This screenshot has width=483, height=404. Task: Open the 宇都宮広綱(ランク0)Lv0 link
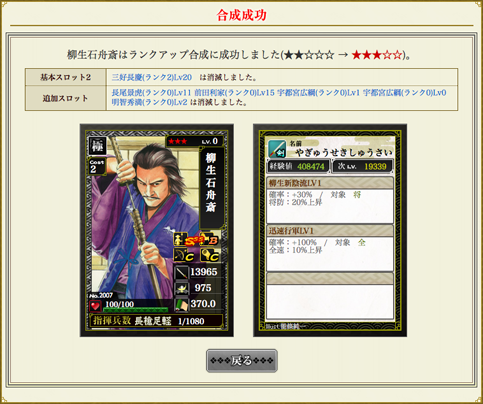click(404, 93)
